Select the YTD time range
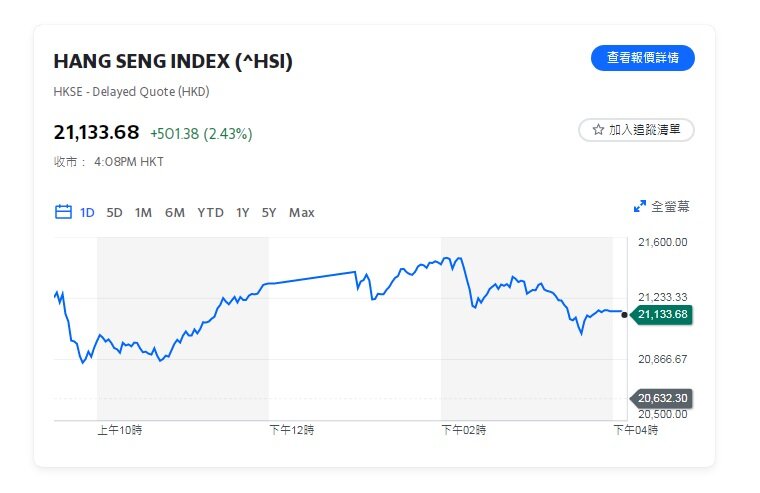The image size is (760, 493). point(210,212)
